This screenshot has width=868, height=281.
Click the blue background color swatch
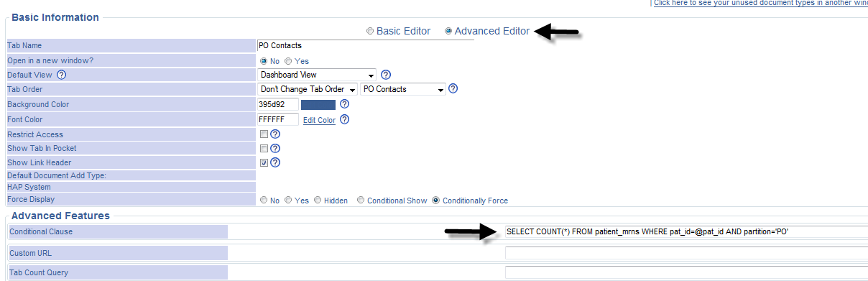tap(318, 105)
